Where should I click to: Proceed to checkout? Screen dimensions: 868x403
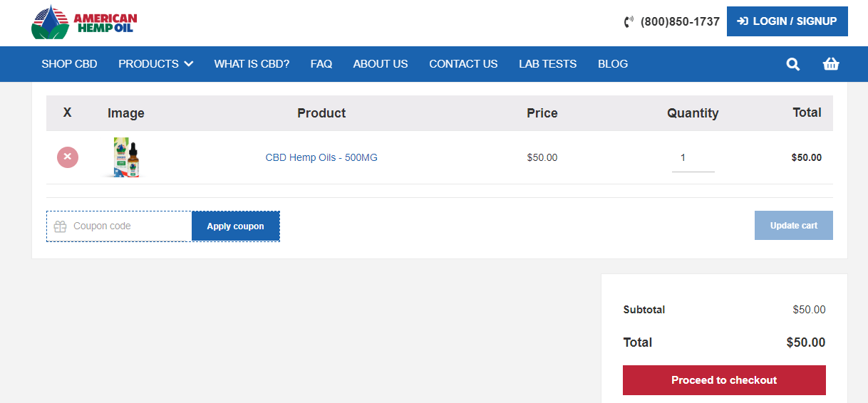click(x=724, y=380)
